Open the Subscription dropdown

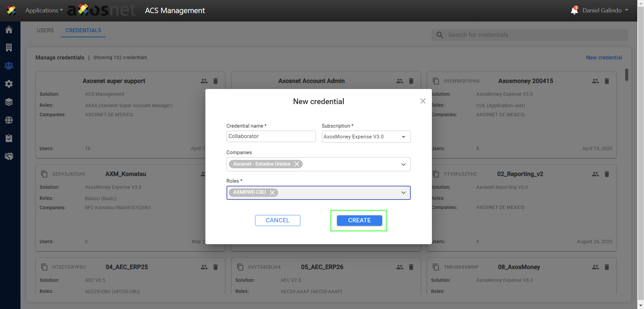coord(366,137)
